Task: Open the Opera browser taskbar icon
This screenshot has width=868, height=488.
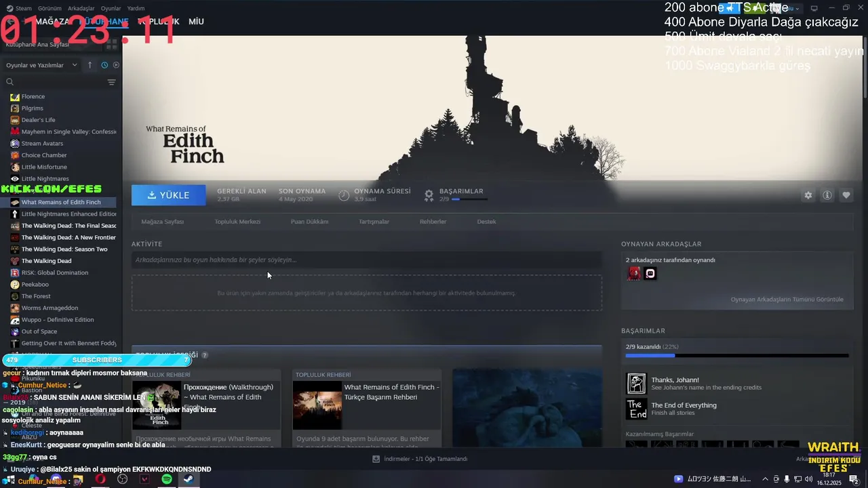Action: coord(100,479)
